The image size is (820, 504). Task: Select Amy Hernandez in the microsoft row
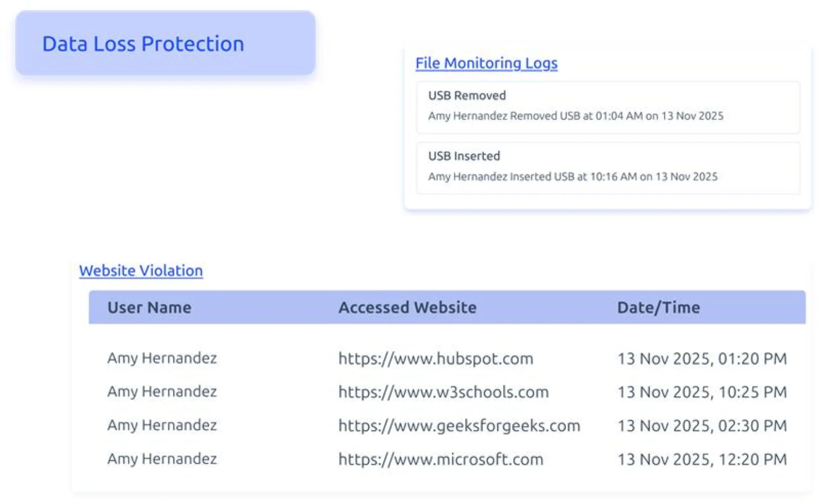pos(162,460)
